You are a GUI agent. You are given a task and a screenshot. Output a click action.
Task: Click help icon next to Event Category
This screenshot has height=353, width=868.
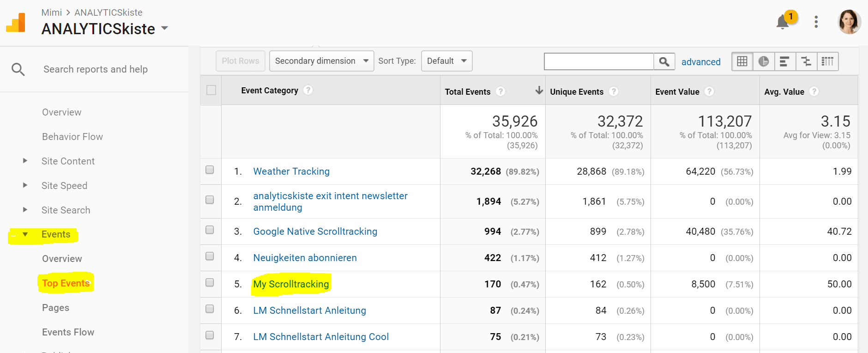308,90
